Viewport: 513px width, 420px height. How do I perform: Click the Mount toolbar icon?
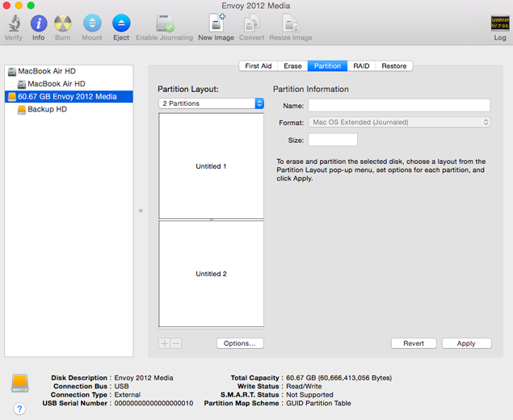(x=92, y=23)
